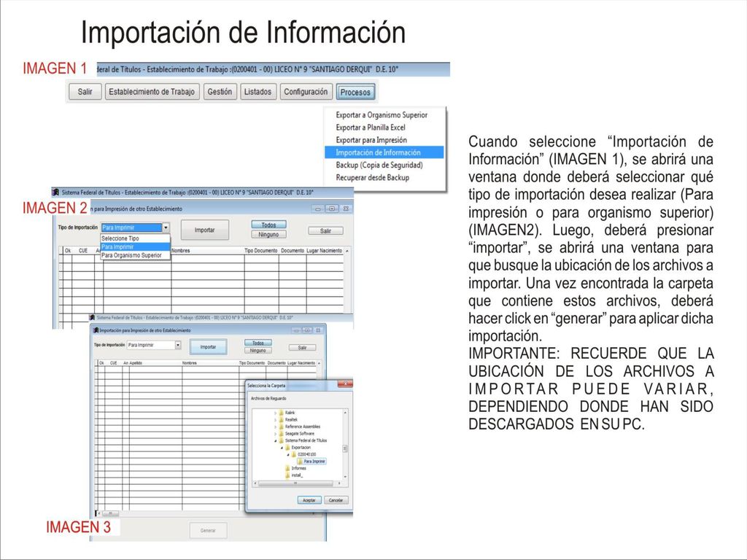Select the Informes folder

pyautogui.click(x=298, y=468)
